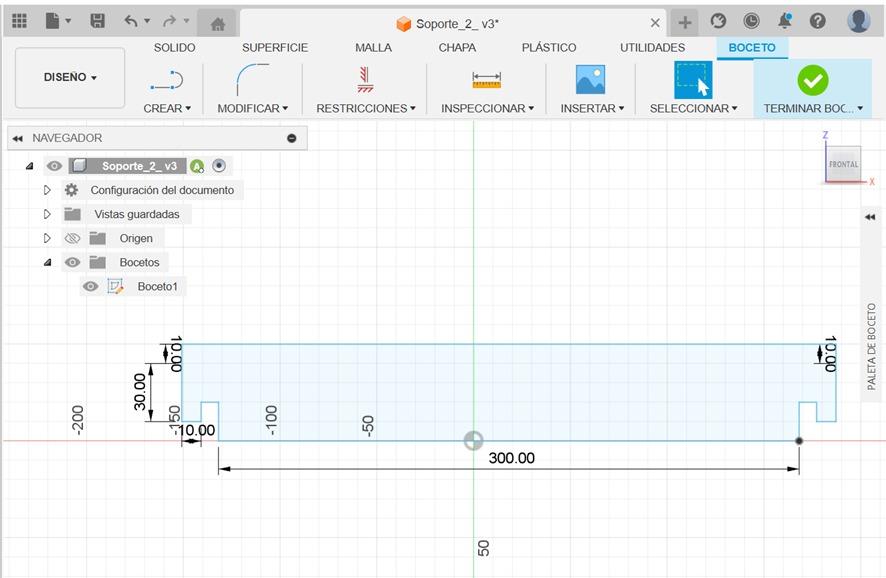Open the help question mark icon
Image resolution: width=886 pixels, height=578 pixels.
818,21
